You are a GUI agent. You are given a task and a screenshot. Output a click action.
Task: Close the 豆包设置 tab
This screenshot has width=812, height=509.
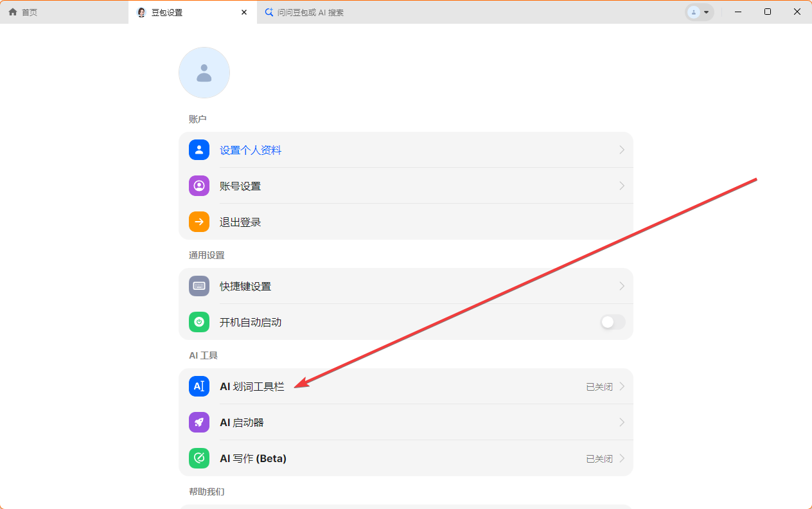coord(244,12)
